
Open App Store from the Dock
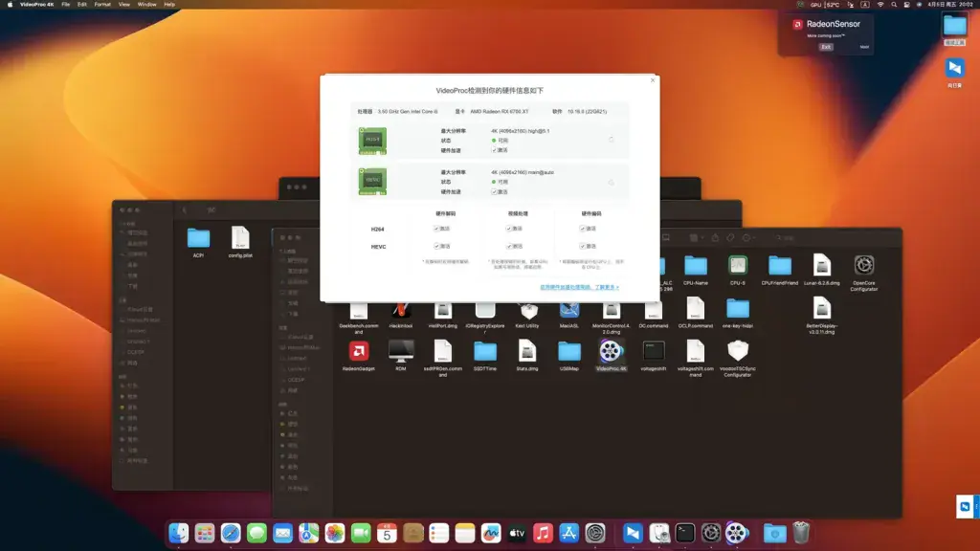tap(568, 533)
